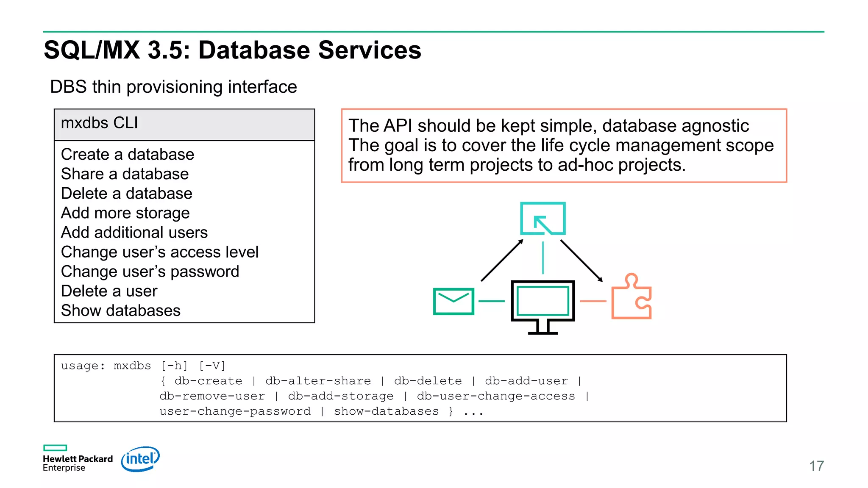Click the Delete a user line

(109, 291)
